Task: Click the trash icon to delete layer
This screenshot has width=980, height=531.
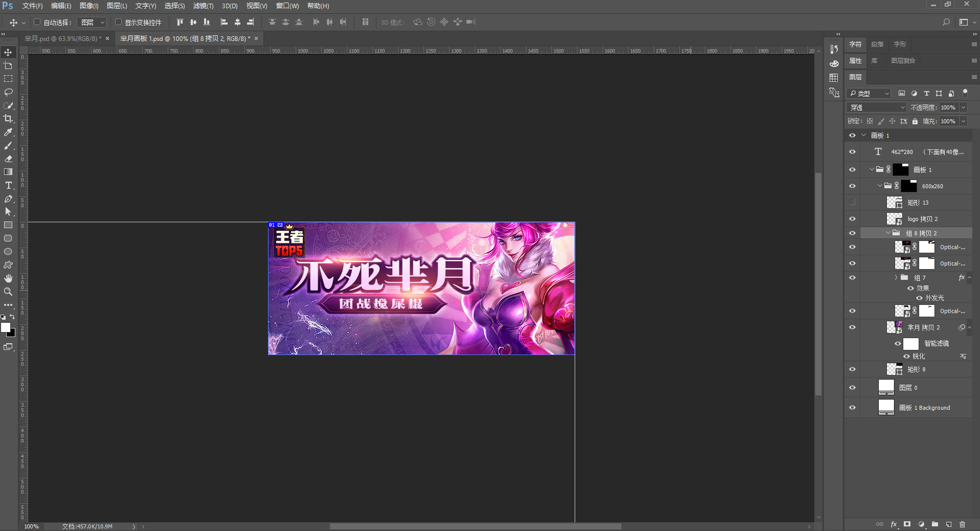Action: [963, 524]
